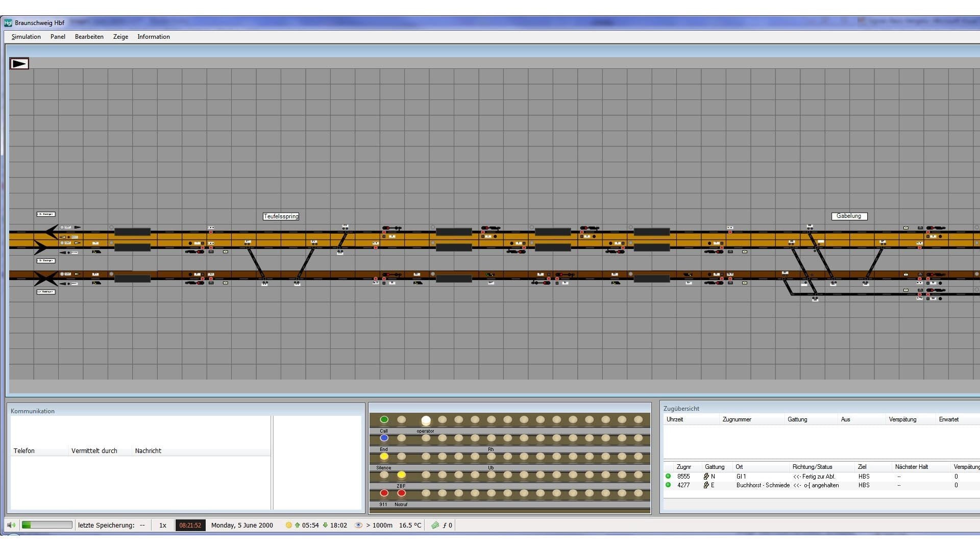This screenshot has height=551, width=980.
Task: Click the Braunschweig Hbf window icon
Action: [x=8, y=23]
